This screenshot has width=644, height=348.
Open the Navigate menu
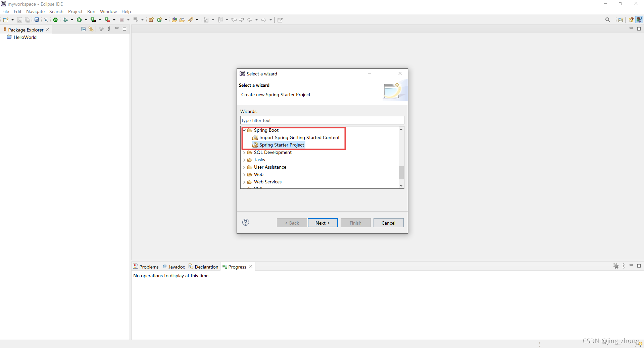(35, 11)
